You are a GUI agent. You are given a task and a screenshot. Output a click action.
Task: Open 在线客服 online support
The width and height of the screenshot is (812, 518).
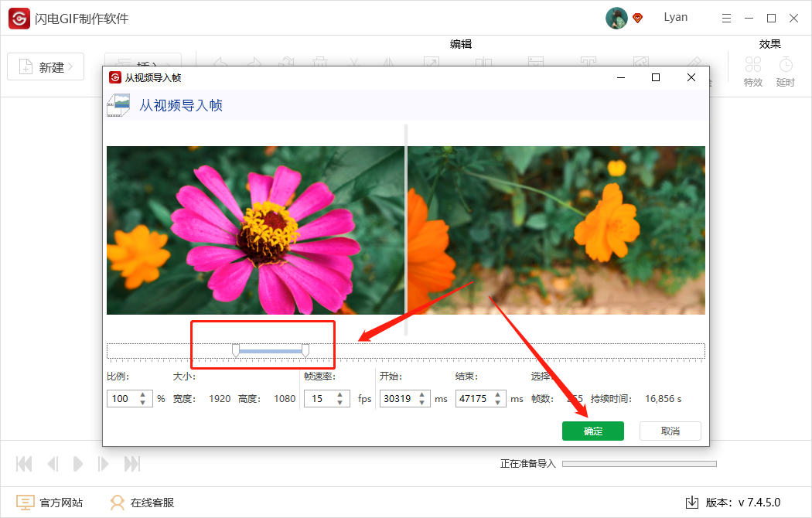(152, 503)
